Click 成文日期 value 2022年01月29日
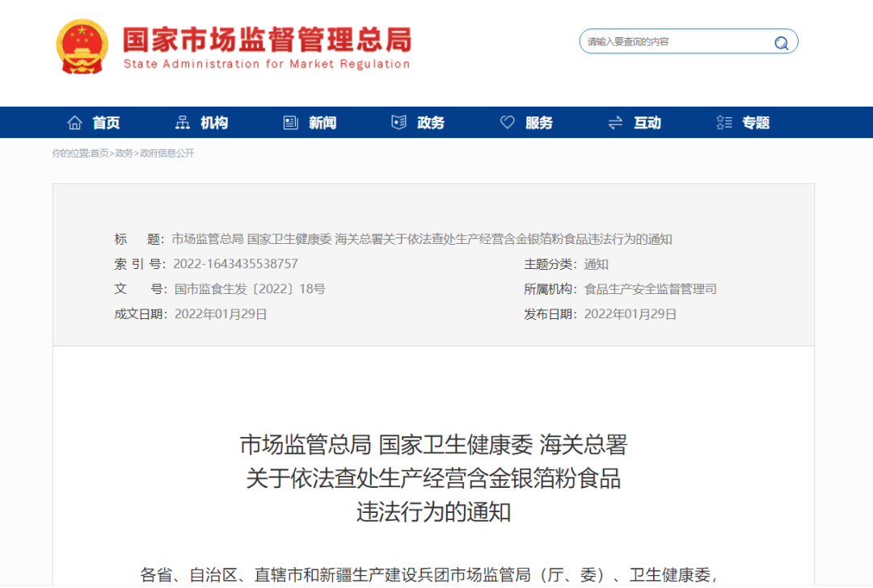The height and width of the screenshot is (588, 873). click(221, 313)
